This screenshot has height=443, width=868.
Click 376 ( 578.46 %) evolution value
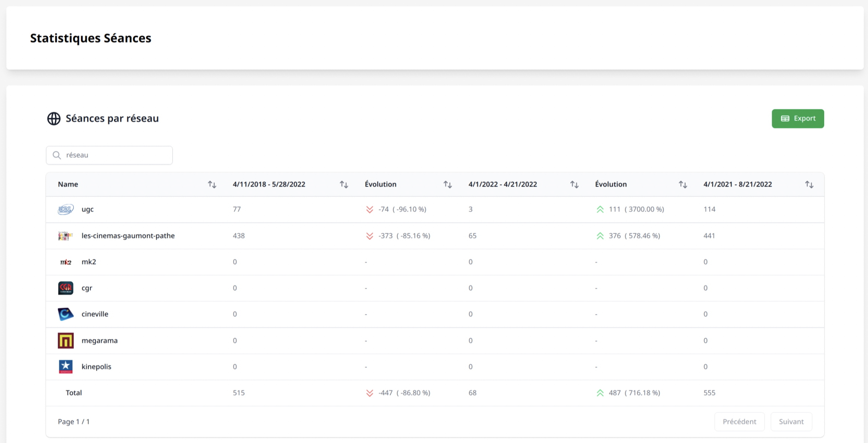pyautogui.click(x=635, y=236)
